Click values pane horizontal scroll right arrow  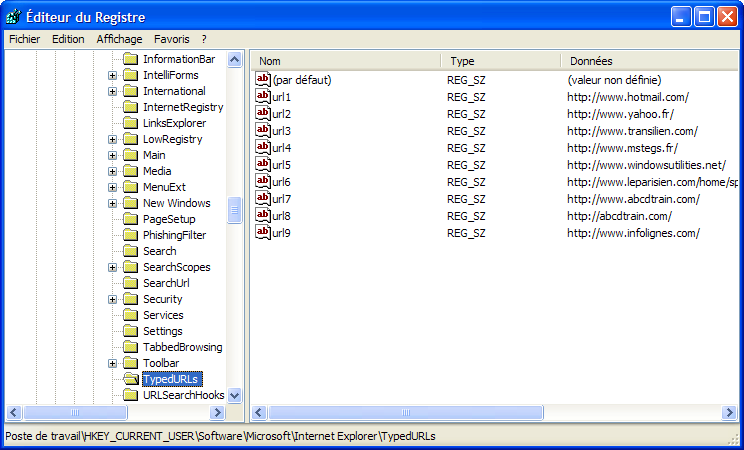[729, 412]
